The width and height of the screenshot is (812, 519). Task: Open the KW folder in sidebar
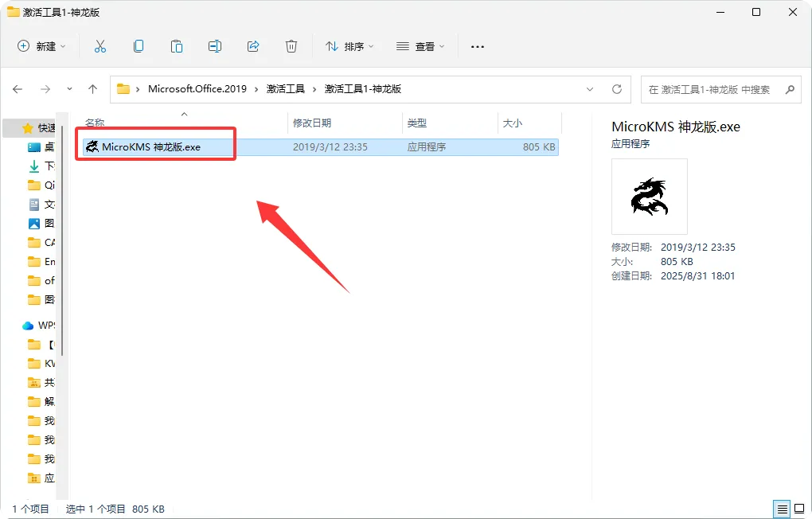click(x=41, y=363)
